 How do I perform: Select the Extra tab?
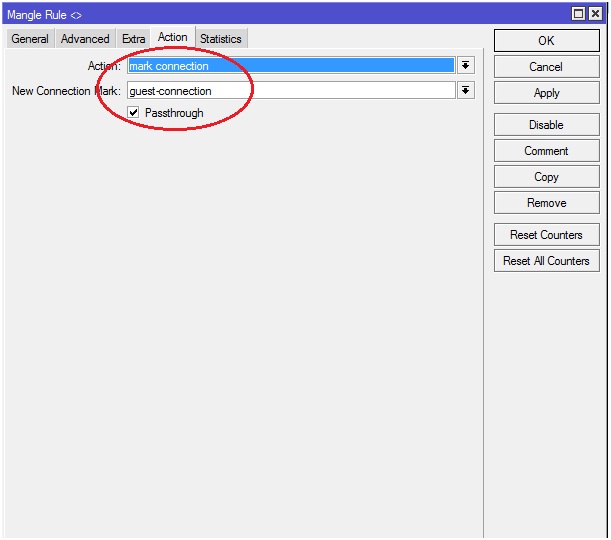[x=134, y=39]
